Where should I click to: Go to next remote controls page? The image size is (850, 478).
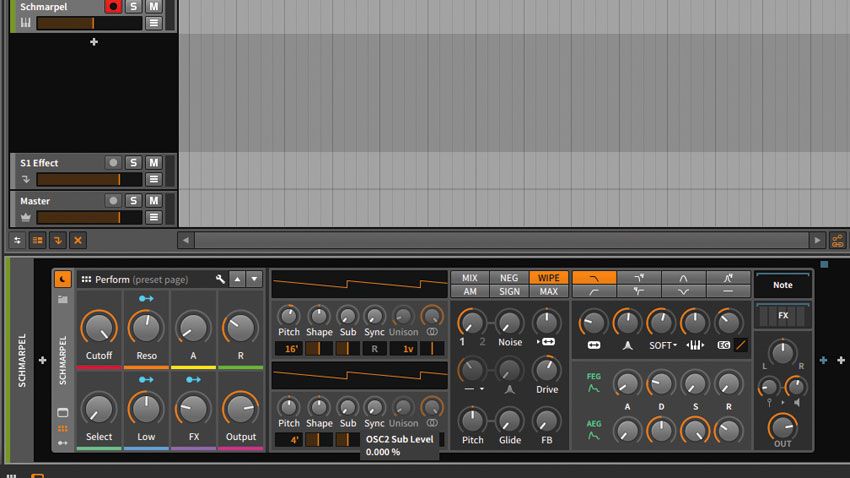coord(254,279)
